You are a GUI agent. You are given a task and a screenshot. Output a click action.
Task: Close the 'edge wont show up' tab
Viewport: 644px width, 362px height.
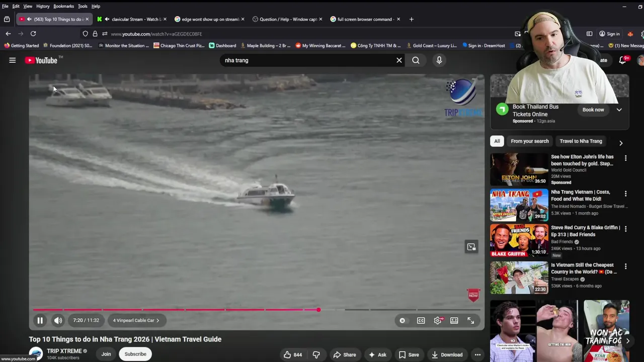tap(243, 19)
